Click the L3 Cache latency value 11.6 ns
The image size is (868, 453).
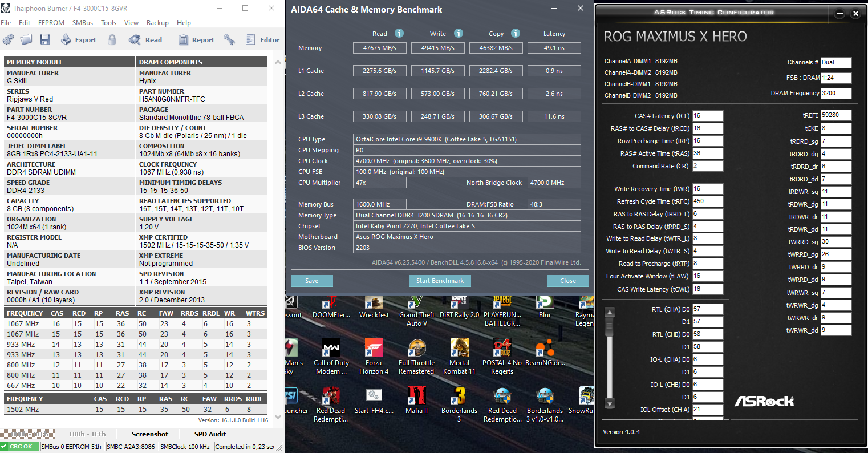[554, 116]
